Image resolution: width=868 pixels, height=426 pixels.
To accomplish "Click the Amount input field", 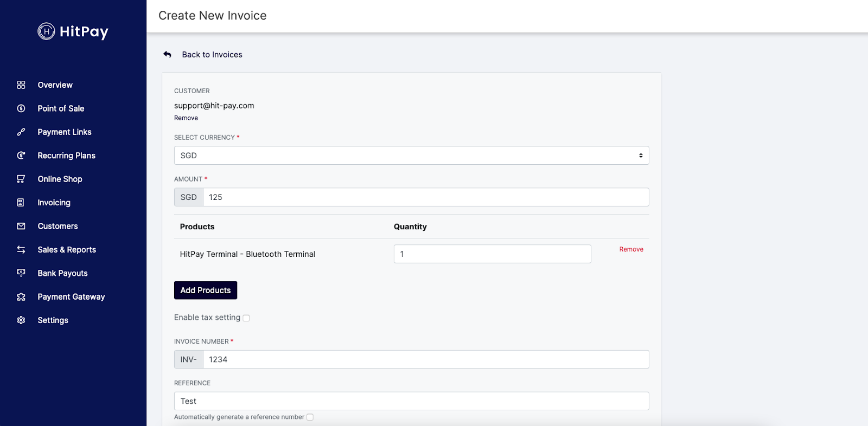I will pyautogui.click(x=426, y=197).
